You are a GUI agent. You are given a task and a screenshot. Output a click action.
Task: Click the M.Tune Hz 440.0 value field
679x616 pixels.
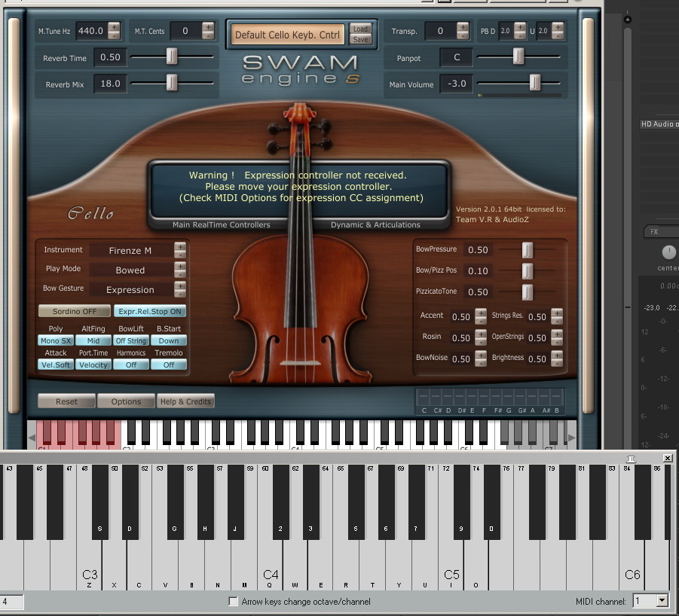(91, 31)
